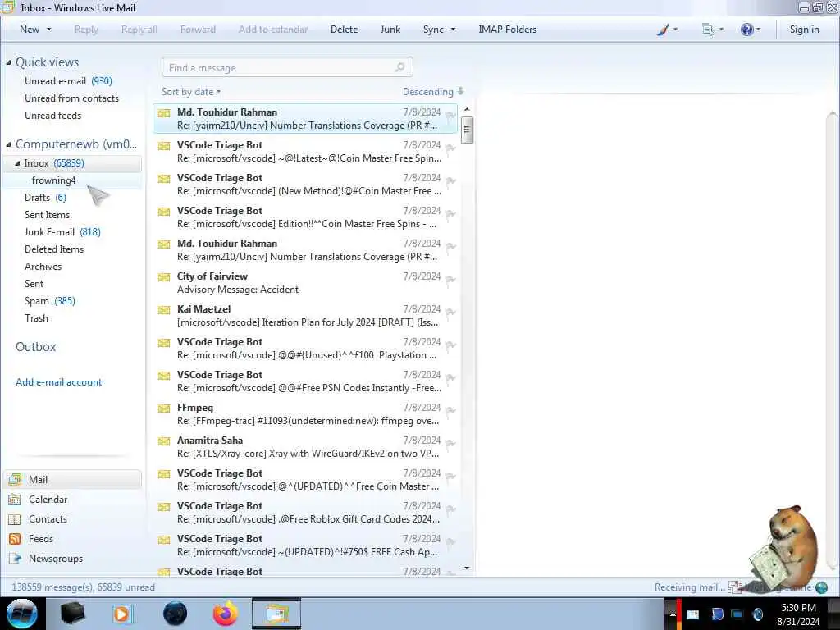Switch to the Mail view

pyautogui.click(x=73, y=479)
